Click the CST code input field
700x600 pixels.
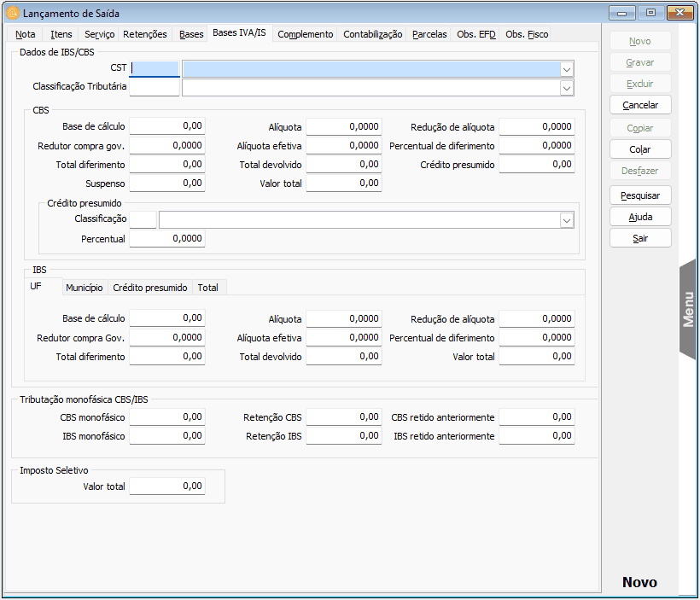pos(155,69)
